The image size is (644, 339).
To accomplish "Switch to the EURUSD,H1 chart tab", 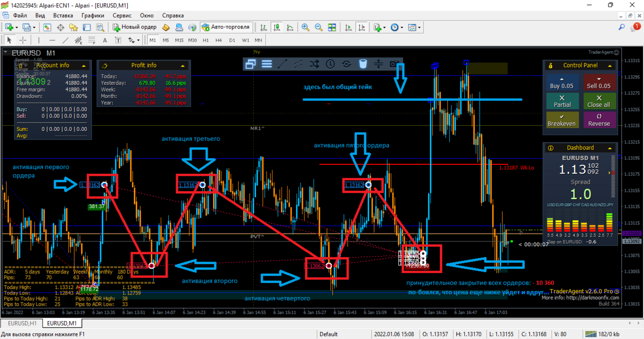I will pos(22,324).
